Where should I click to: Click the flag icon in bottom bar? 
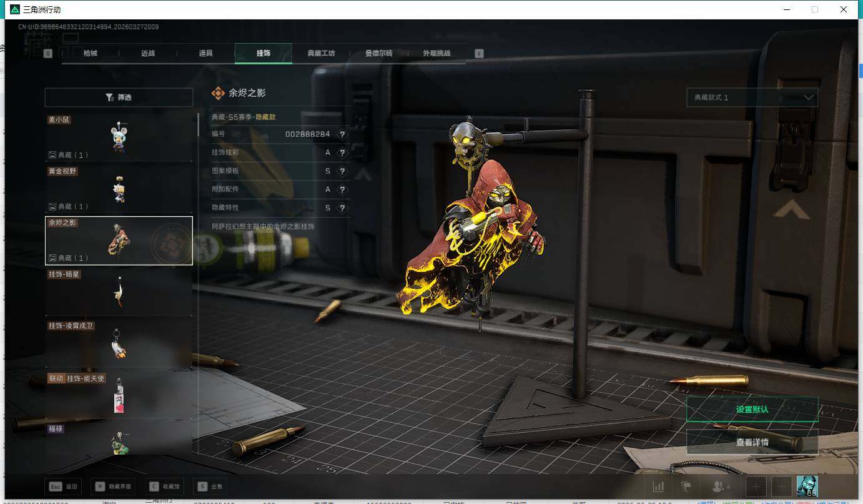[x=686, y=487]
